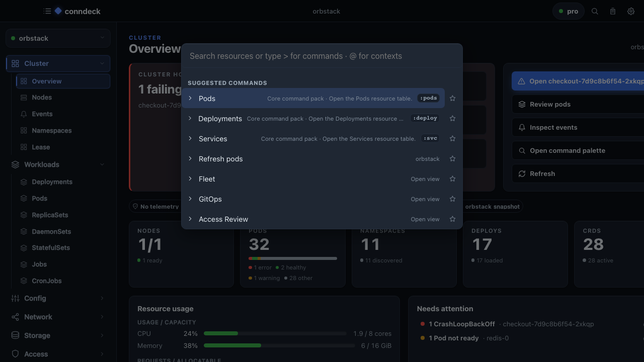Click the Nodes sidebar icon
The width and height of the screenshot is (644, 362).
pyautogui.click(x=24, y=98)
